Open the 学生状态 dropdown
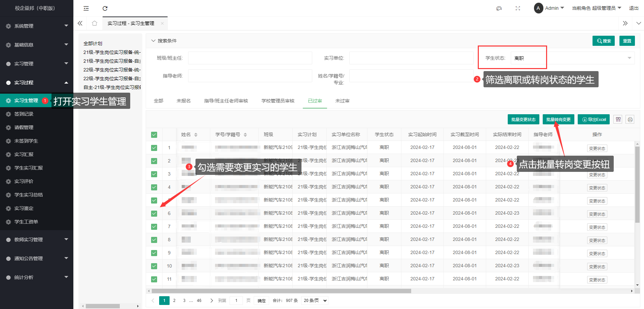Image resolution: width=644 pixels, height=309 pixels. click(572, 58)
